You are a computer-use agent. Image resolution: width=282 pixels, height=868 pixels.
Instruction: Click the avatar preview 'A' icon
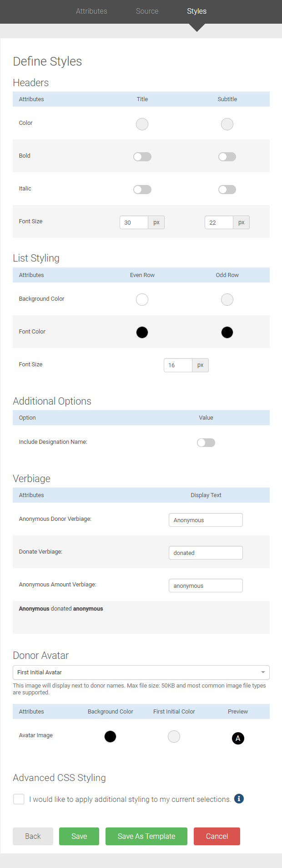click(238, 738)
